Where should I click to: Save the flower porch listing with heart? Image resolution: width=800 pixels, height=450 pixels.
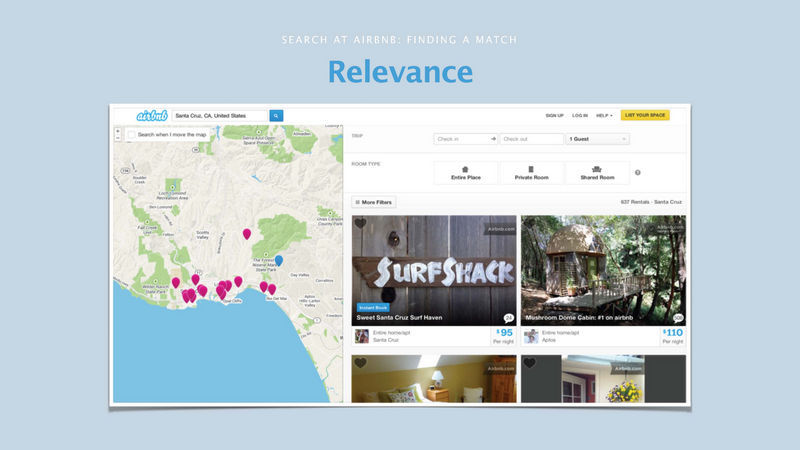tap(530, 363)
